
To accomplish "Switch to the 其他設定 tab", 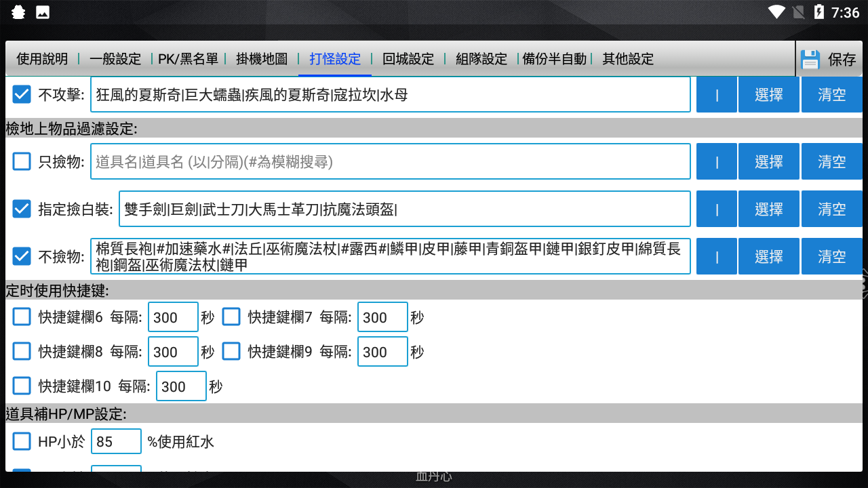I will tap(628, 59).
